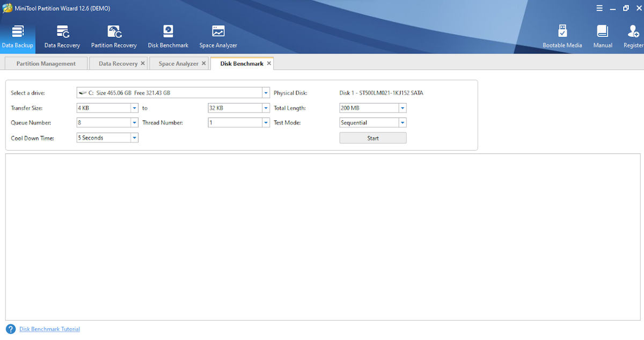The width and height of the screenshot is (644, 340).
Task: Click inside the Queue Number field
Action: coord(102,122)
